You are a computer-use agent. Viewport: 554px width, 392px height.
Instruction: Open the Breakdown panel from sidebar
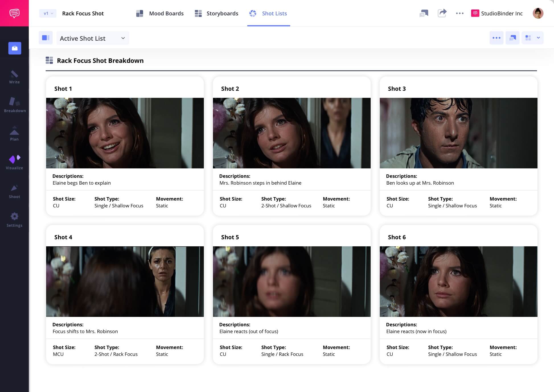click(x=15, y=105)
